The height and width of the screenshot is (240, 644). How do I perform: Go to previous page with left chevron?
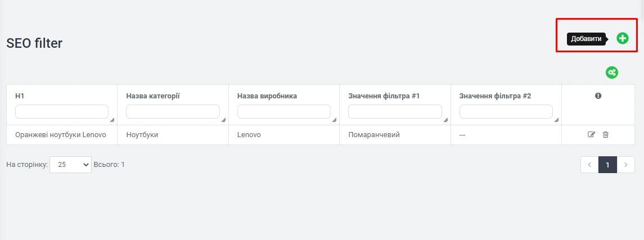pyautogui.click(x=589, y=165)
